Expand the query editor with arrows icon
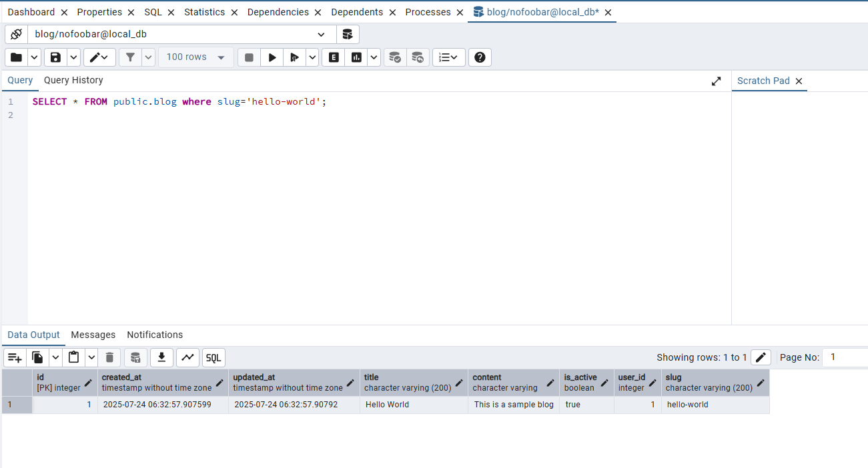This screenshot has height=468, width=868. point(717,81)
